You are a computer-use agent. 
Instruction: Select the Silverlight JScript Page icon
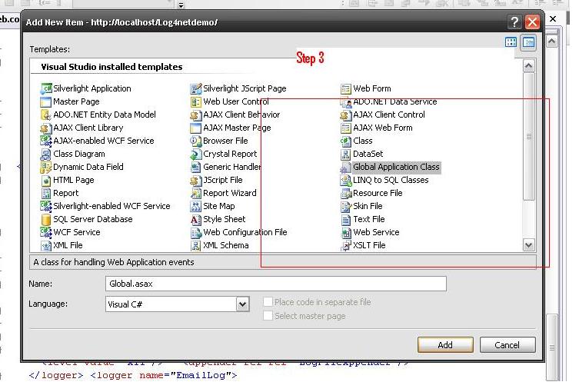[196, 88]
